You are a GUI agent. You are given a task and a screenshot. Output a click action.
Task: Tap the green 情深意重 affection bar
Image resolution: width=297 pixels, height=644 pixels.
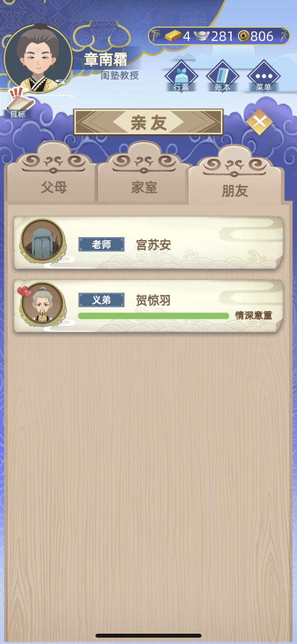click(x=154, y=316)
